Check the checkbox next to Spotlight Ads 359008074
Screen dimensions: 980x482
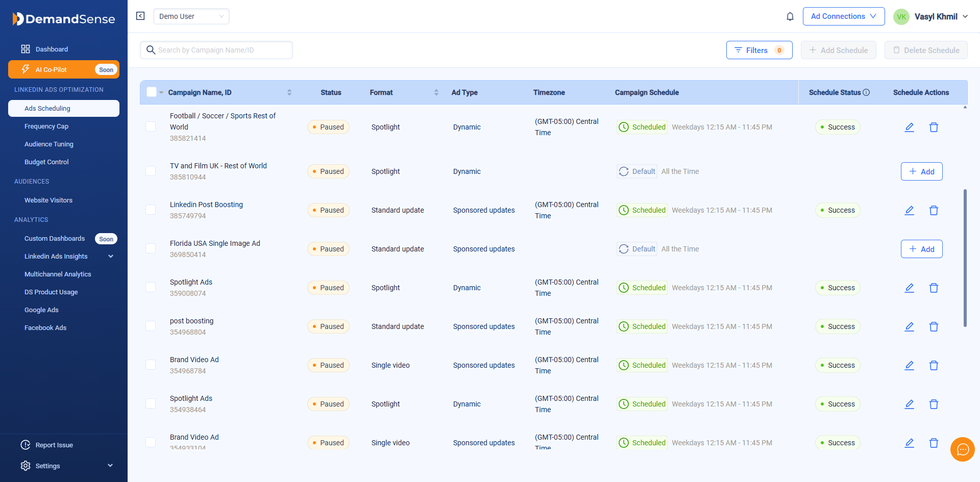coord(151,287)
